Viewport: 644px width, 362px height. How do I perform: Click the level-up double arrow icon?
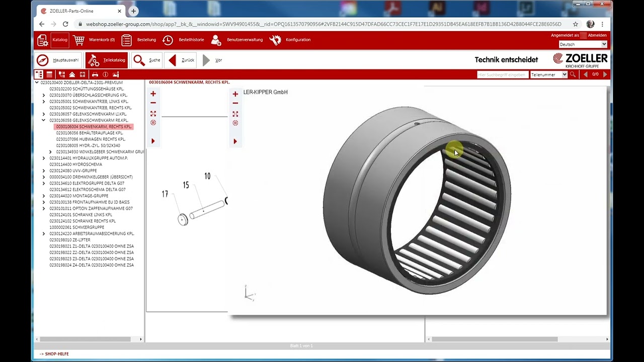[72, 74]
